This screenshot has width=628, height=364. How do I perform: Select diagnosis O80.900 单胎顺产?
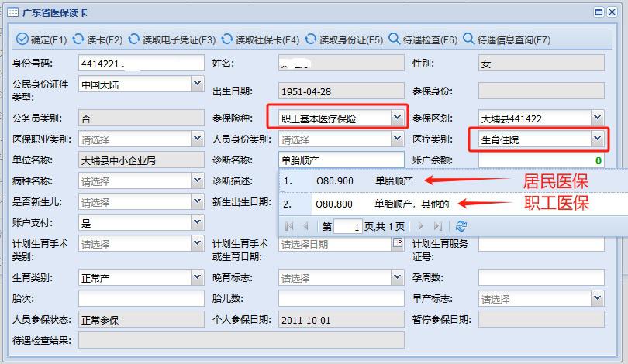(x=364, y=181)
